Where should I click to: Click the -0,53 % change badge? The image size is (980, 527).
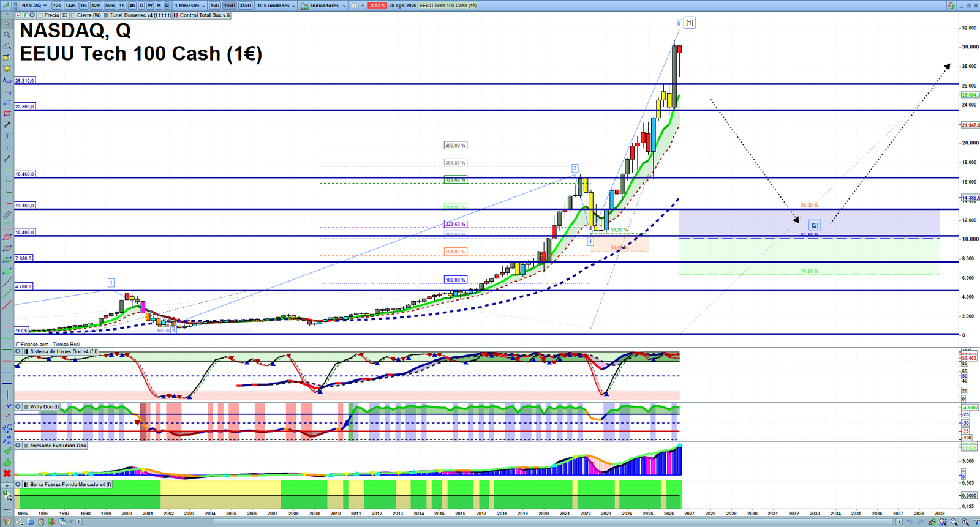pos(377,6)
